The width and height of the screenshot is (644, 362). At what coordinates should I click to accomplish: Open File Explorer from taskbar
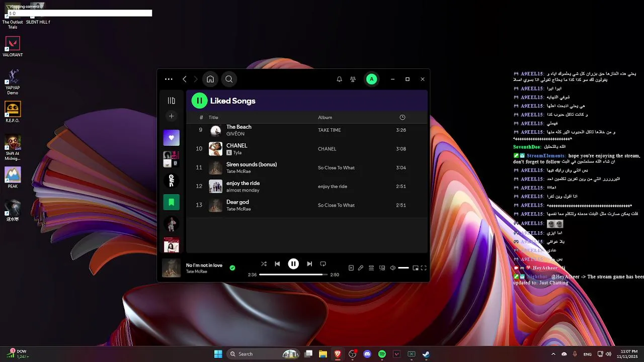click(x=323, y=354)
